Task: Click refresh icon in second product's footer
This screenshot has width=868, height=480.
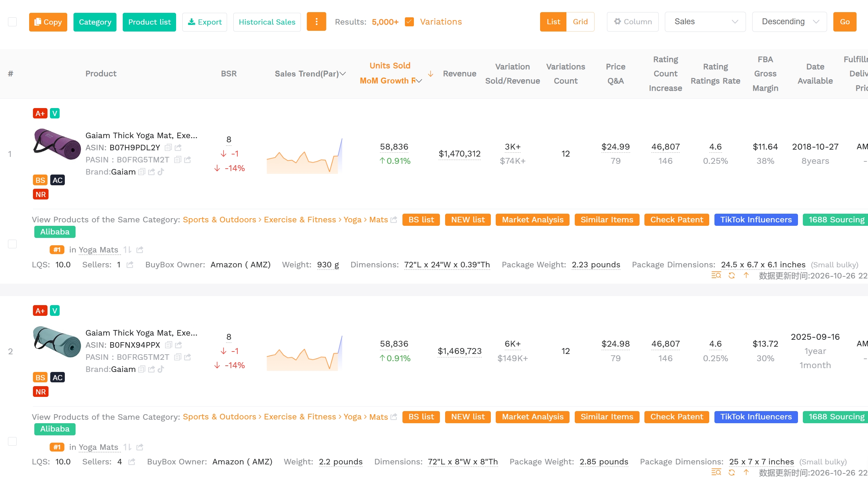Action: click(732, 472)
